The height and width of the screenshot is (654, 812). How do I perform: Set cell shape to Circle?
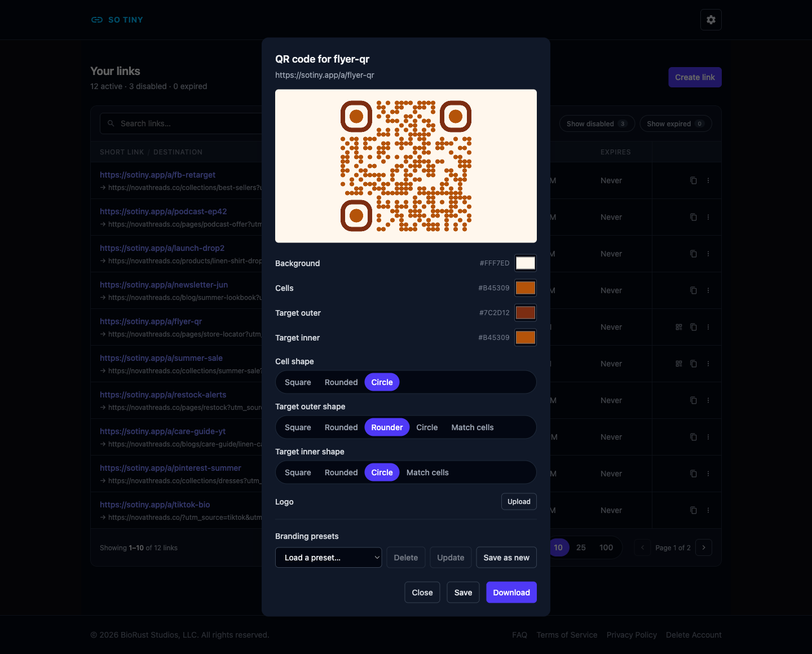pos(382,382)
